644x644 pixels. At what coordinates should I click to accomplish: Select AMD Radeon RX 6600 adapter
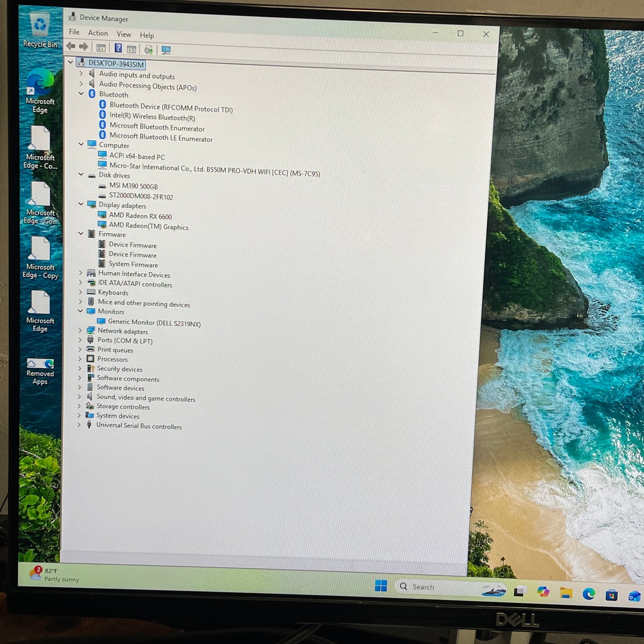[x=140, y=216]
